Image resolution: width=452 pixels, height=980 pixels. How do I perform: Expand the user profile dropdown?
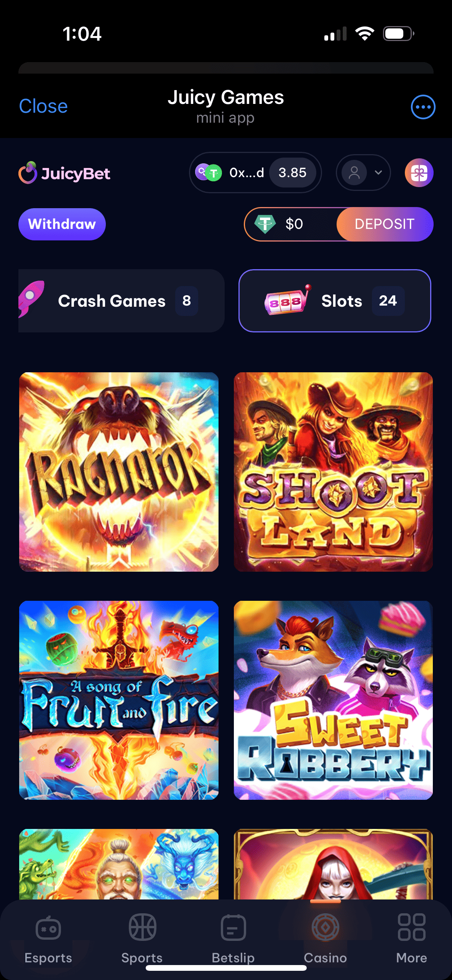tap(363, 173)
